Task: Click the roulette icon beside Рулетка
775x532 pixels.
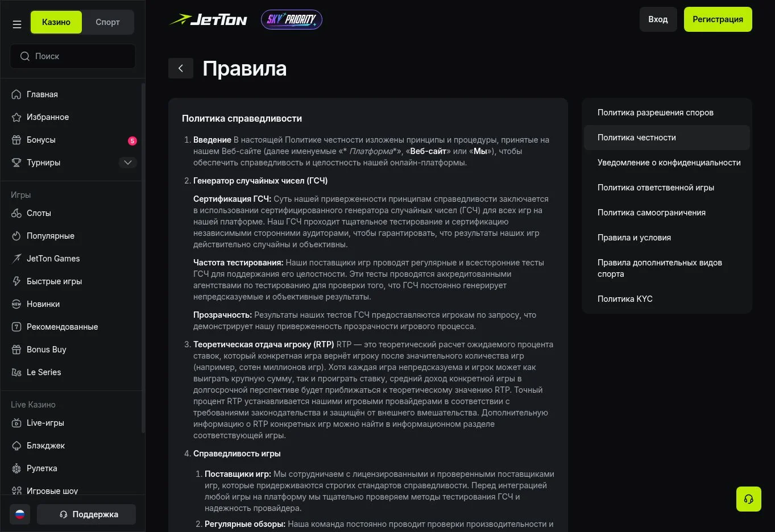Action: [x=16, y=468]
